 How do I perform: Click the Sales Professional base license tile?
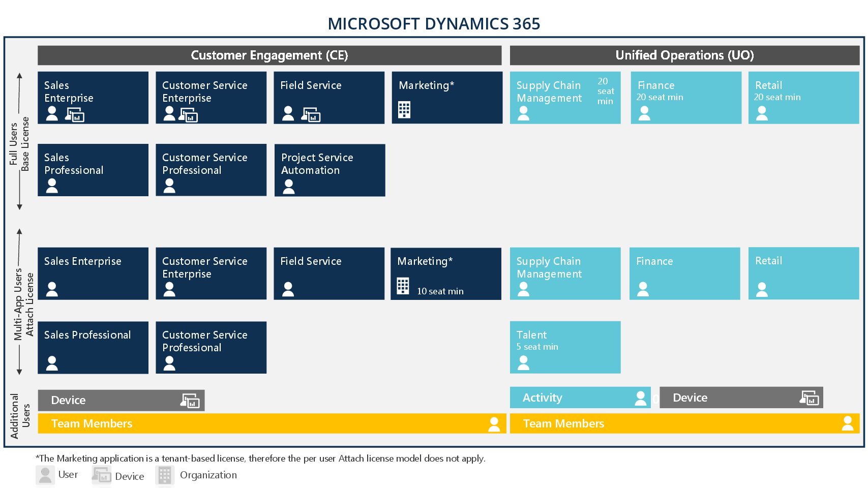tap(93, 170)
